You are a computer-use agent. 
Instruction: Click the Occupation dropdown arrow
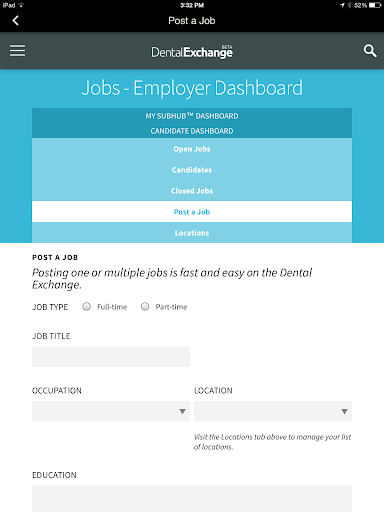coord(182,411)
